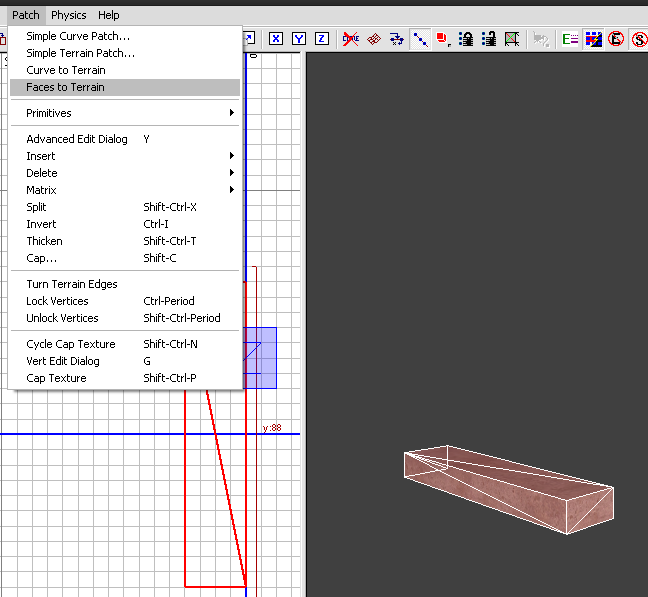Choose Simple Curve Patch from menu
This screenshot has width=648, height=597.
click(125, 36)
